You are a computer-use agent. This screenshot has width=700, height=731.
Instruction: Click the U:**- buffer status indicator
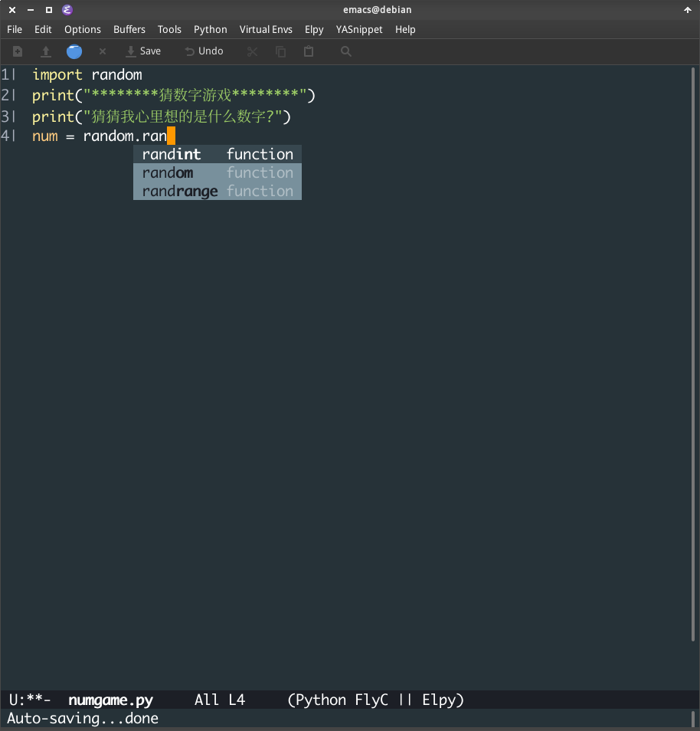pos(29,700)
